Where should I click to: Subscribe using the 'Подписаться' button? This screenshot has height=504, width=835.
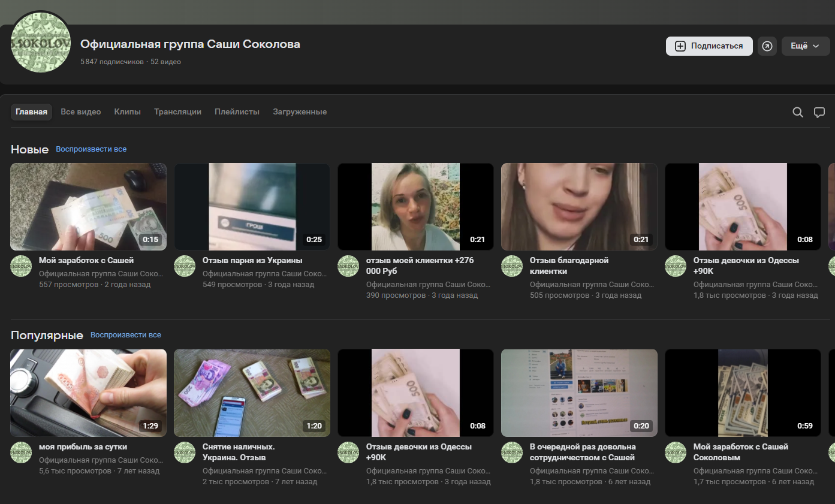pyautogui.click(x=709, y=46)
